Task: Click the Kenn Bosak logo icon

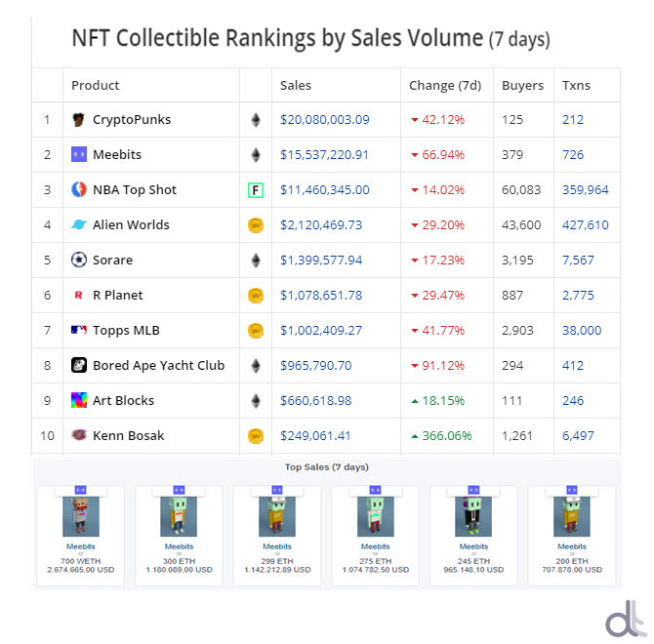Action: (x=79, y=435)
